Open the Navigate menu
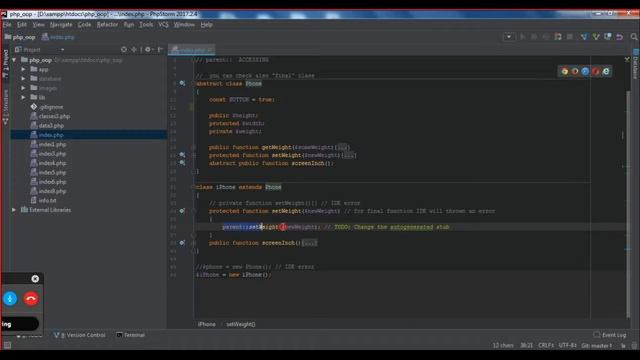 tap(61, 24)
